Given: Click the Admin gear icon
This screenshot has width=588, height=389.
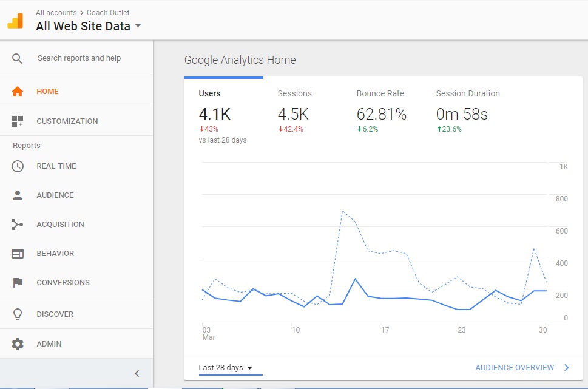Looking at the screenshot, I should point(17,343).
